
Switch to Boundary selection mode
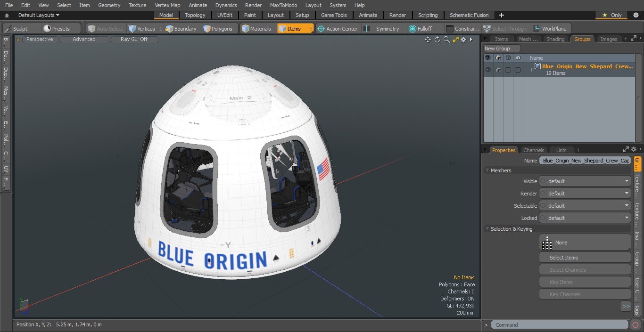[181, 29]
